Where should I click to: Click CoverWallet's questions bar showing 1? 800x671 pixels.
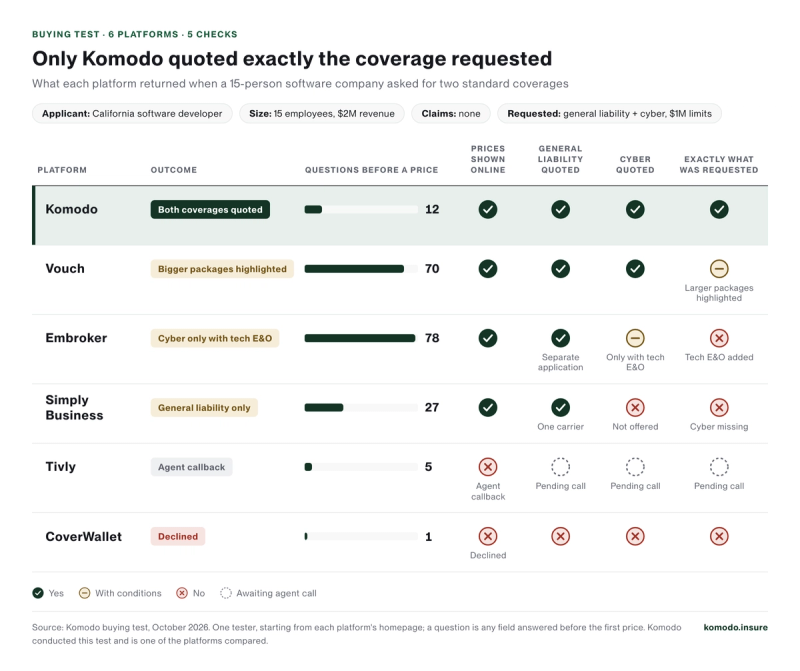coord(361,536)
